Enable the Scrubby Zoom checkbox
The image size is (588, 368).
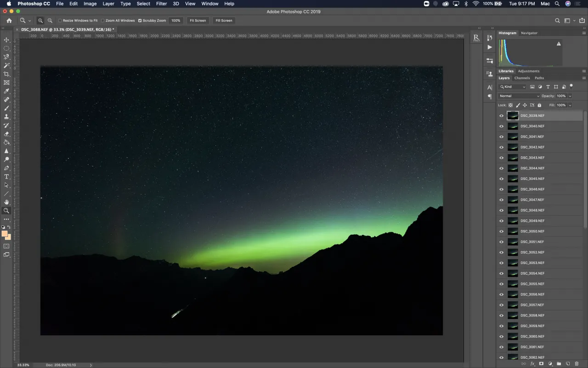pos(140,20)
